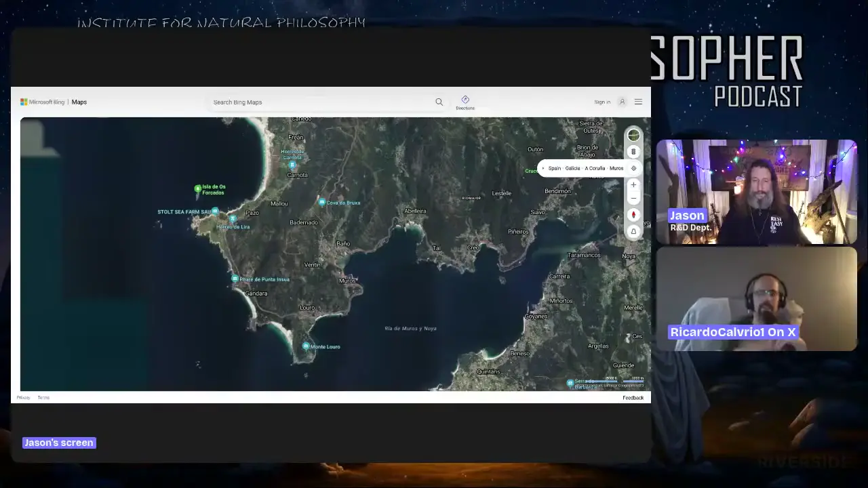Select Spain in the location breadcrumb

555,168
